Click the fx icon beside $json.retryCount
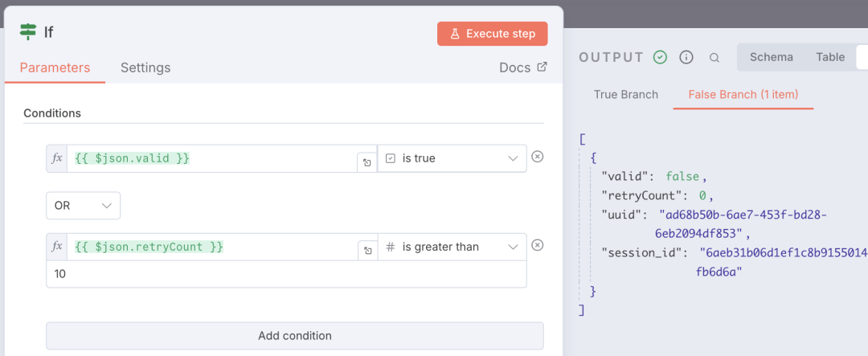The height and width of the screenshot is (356, 868). click(57, 247)
